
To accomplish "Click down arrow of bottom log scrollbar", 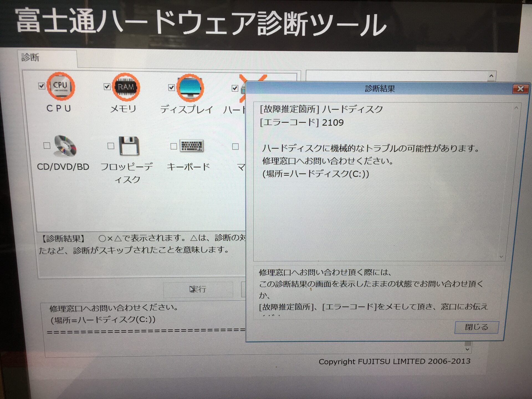I will click(x=467, y=349).
